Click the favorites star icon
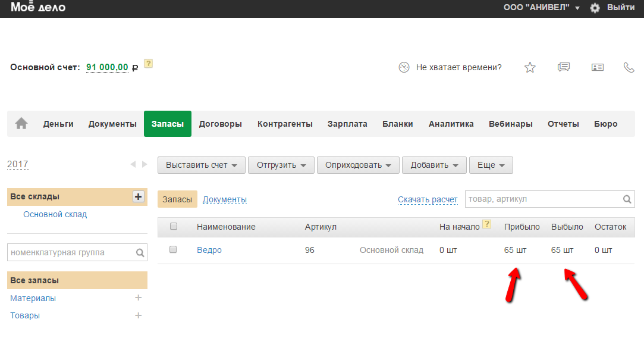The image size is (644, 338). tap(530, 67)
